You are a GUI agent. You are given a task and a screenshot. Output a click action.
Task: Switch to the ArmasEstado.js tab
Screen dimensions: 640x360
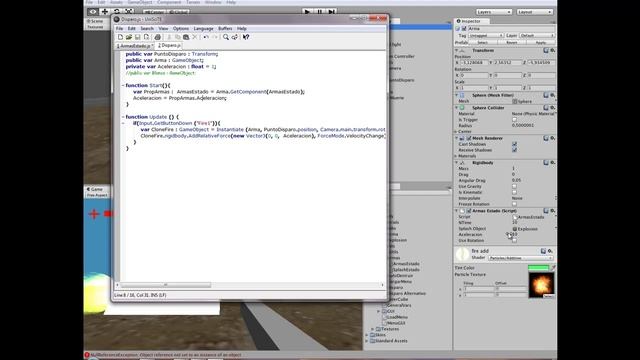pyautogui.click(x=134, y=46)
